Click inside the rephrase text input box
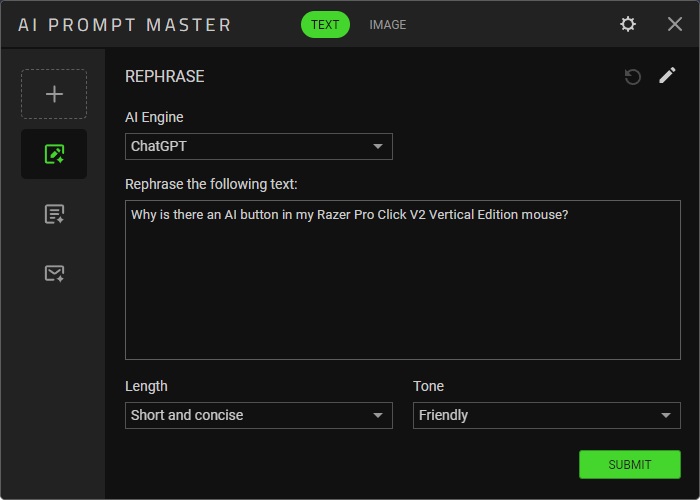This screenshot has width=700, height=500. coord(402,290)
